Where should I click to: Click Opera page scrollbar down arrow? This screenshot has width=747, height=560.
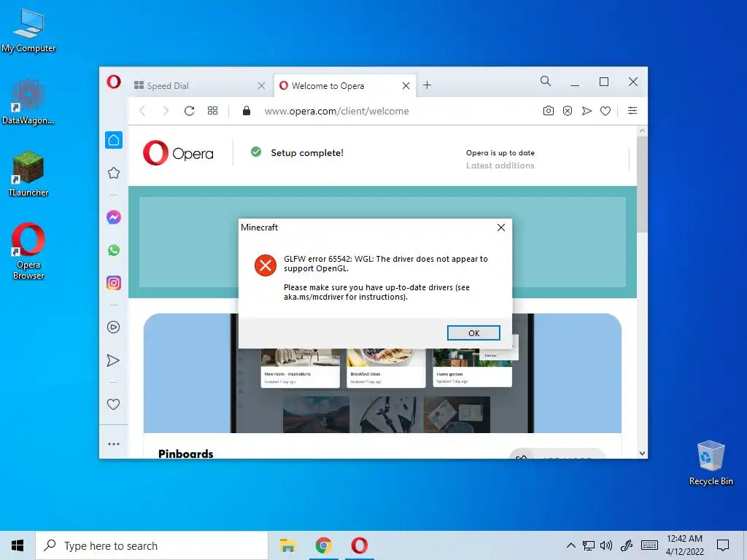tap(642, 454)
